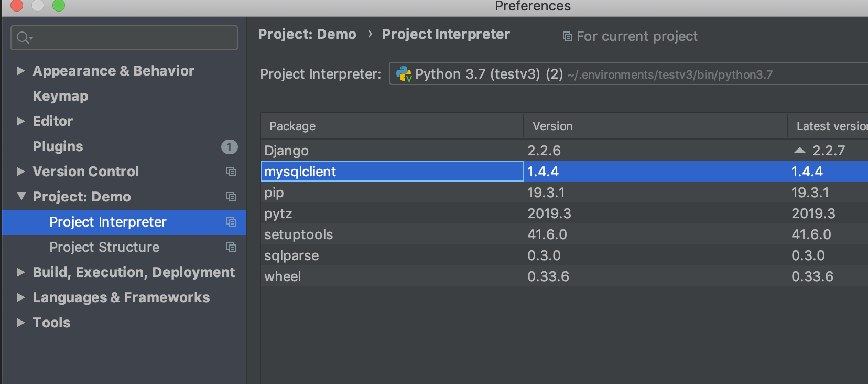Select the Django package row
The height and width of the screenshot is (384, 868).
tap(565, 151)
